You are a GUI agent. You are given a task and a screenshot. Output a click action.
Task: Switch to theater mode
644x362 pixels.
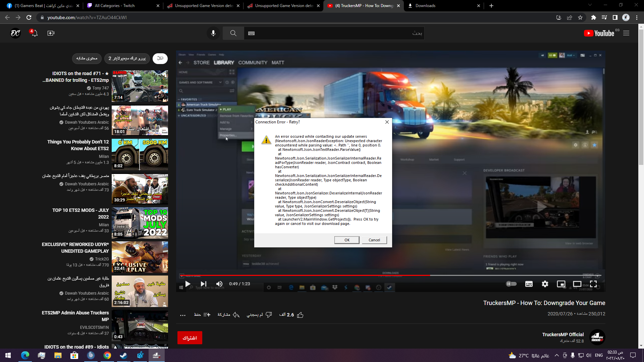[577, 284]
